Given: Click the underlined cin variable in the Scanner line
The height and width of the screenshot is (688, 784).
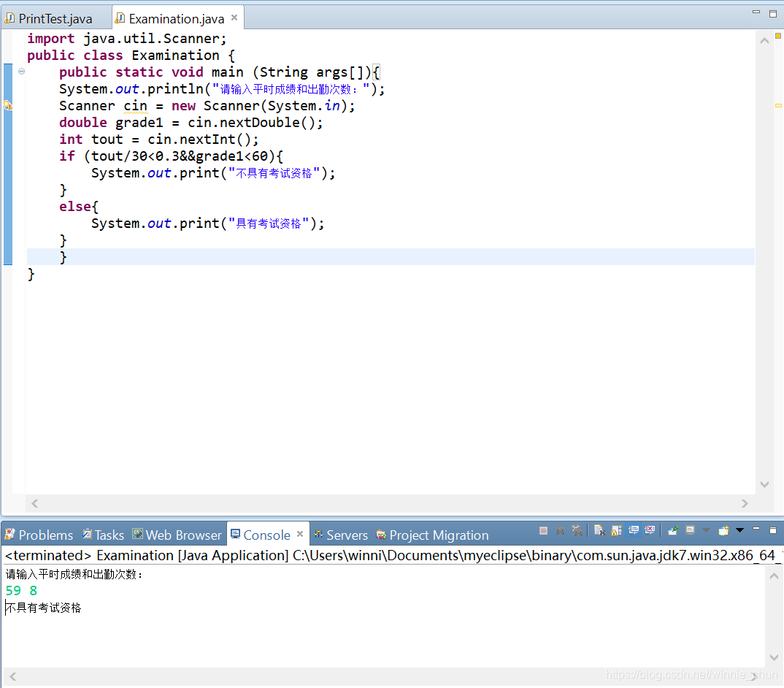Looking at the screenshot, I should 136,106.
